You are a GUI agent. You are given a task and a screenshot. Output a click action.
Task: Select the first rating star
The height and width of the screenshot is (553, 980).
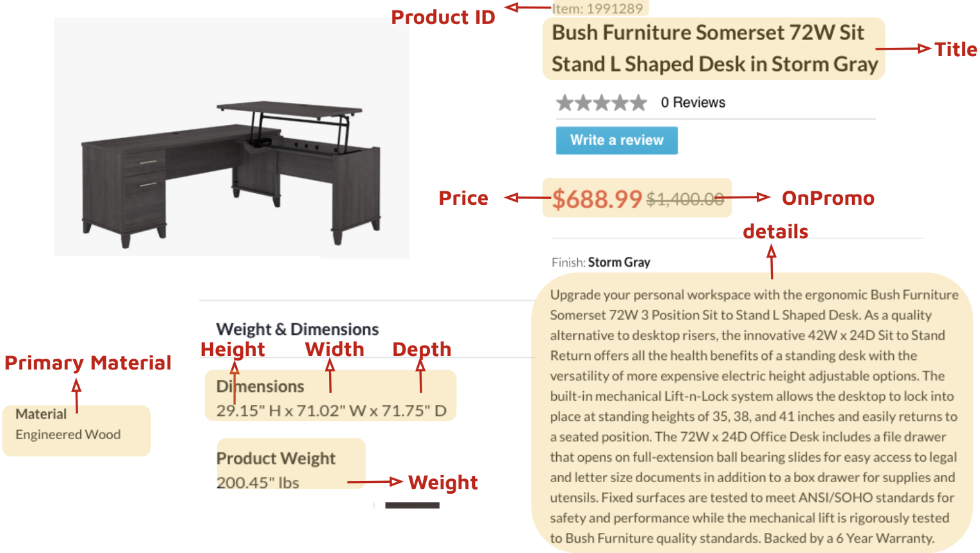[x=565, y=102]
